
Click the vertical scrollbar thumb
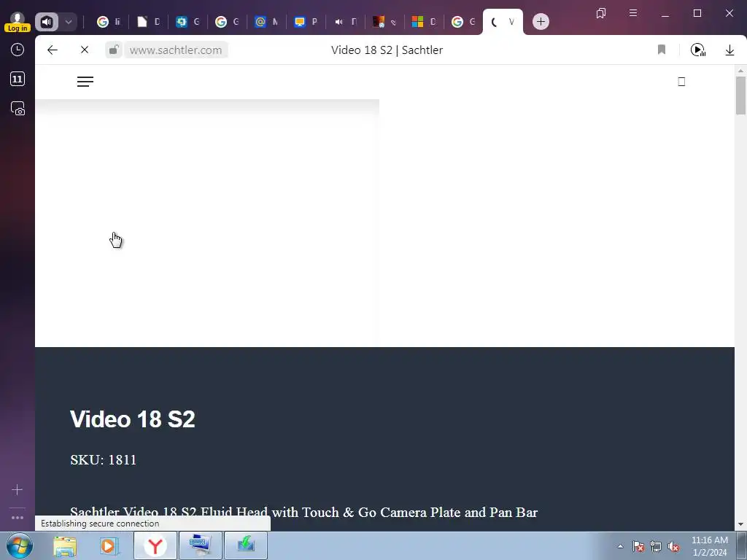[x=740, y=96]
